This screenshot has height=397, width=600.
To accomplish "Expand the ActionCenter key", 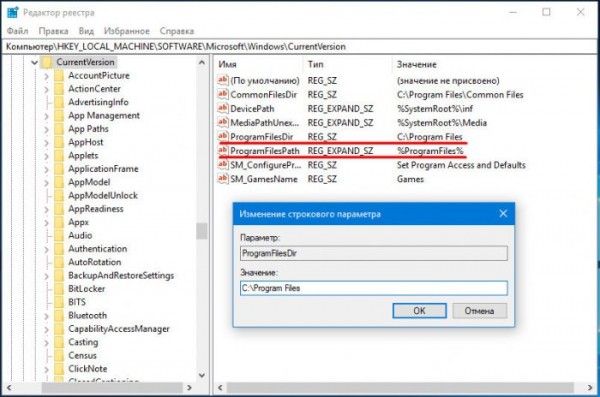I will click(x=46, y=90).
